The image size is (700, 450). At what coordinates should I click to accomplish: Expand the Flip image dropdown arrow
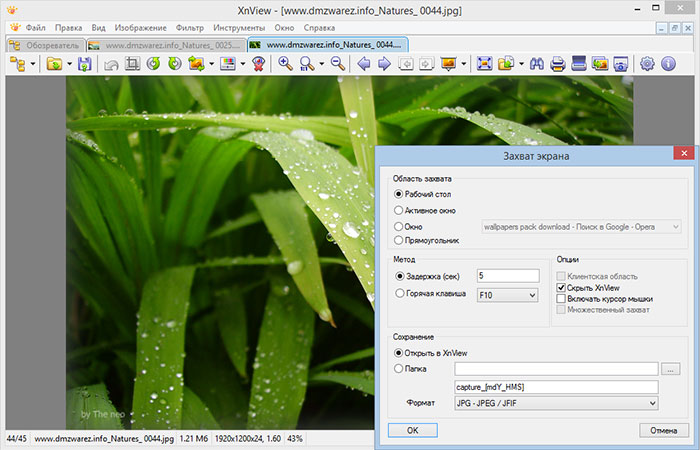[x=211, y=64]
